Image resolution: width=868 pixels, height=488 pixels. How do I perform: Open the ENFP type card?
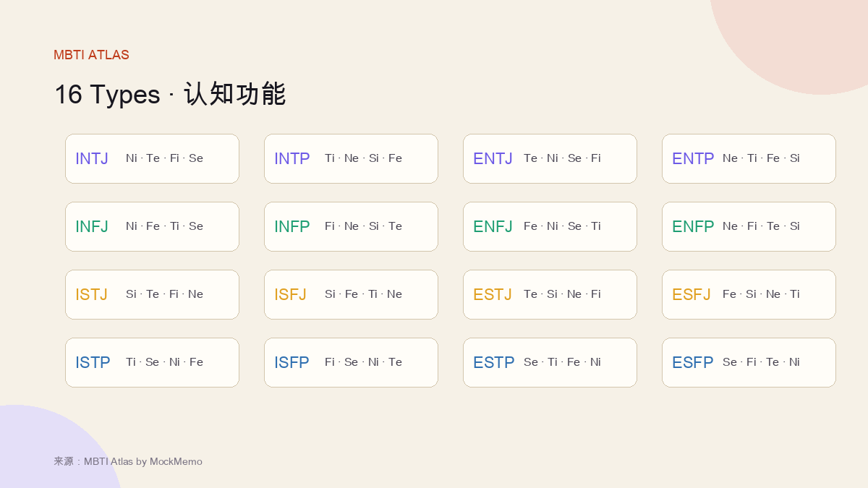(749, 226)
